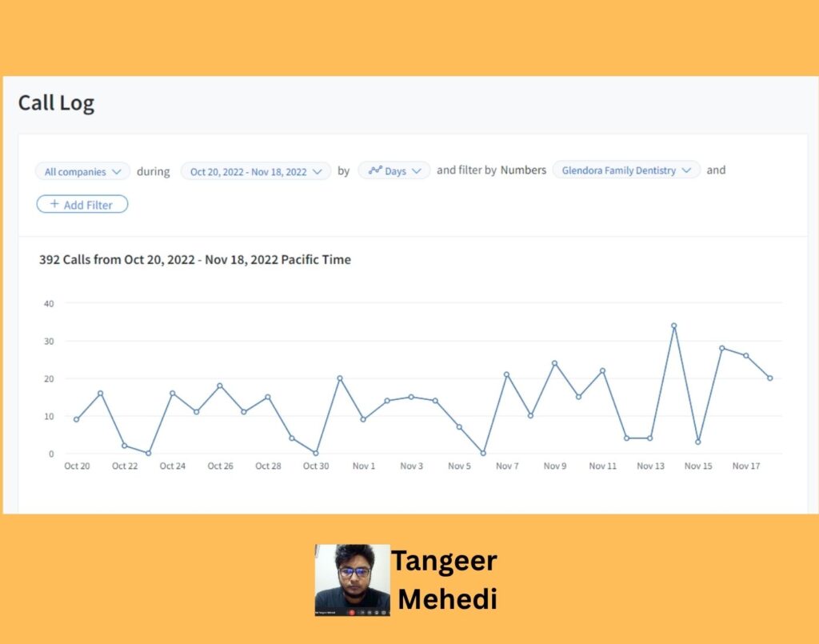Click the Add Filter button

click(82, 204)
